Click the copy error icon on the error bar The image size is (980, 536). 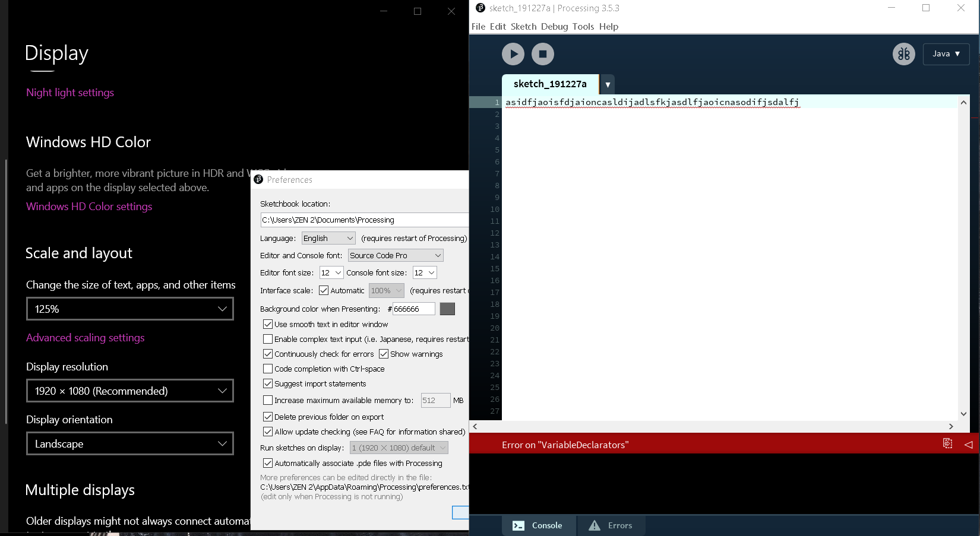tap(948, 443)
